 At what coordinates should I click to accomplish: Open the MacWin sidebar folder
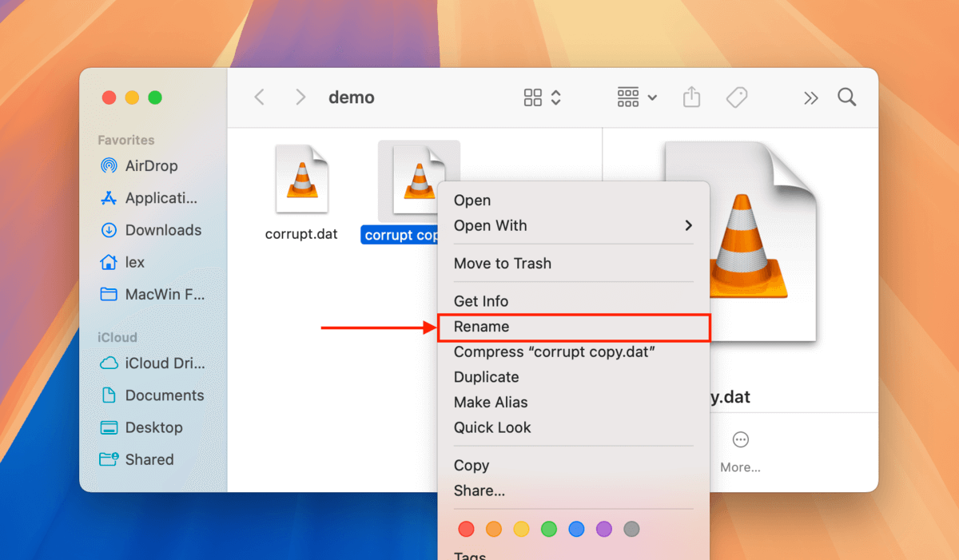click(x=152, y=294)
